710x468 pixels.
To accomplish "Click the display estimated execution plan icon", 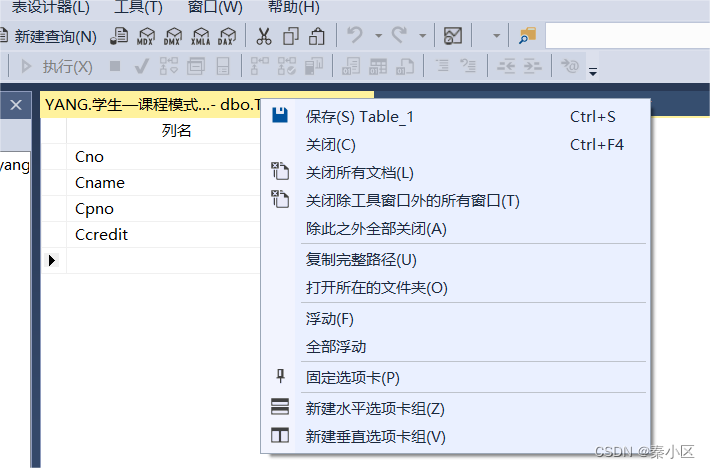I will click(168, 66).
